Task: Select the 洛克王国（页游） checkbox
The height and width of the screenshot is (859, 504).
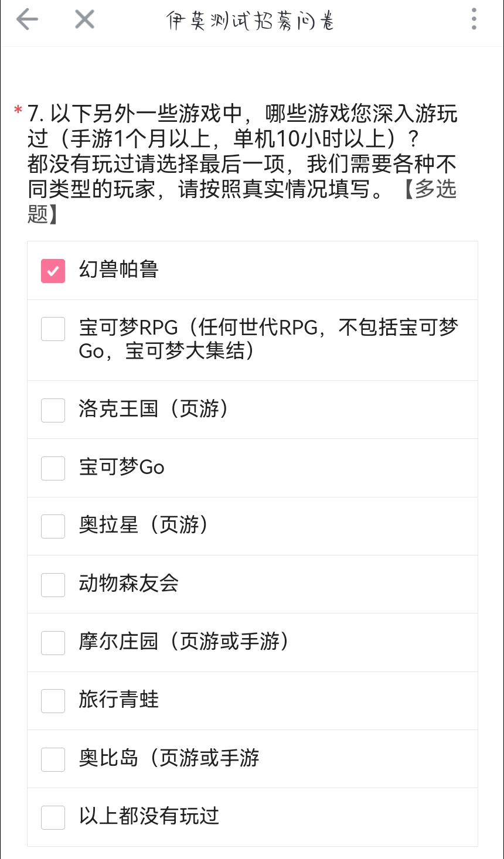Action: click(53, 410)
